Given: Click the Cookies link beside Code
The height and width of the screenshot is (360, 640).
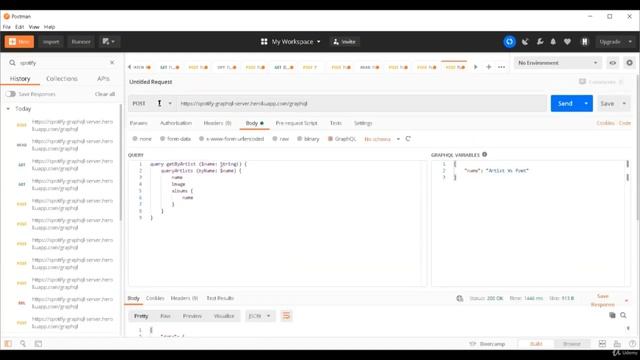Looking at the screenshot, I should (605, 123).
